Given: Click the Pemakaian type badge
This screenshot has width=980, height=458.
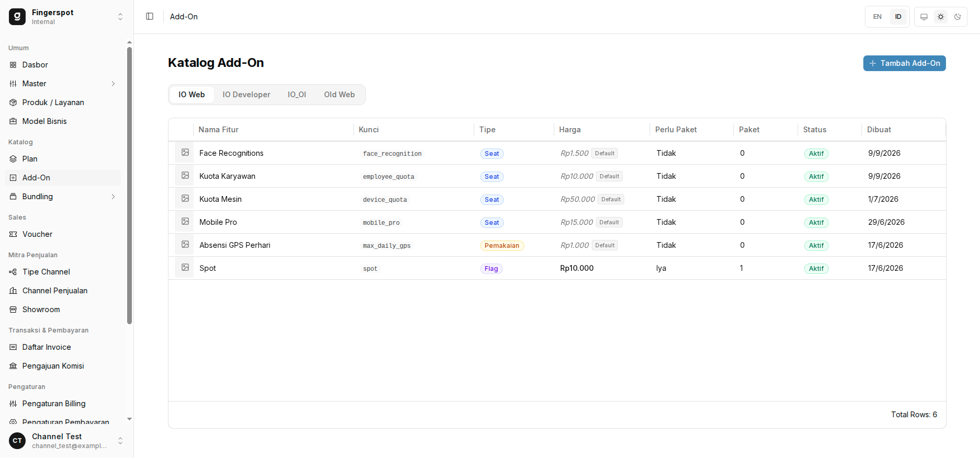Looking at the screenshot, I should coord(502,246).
